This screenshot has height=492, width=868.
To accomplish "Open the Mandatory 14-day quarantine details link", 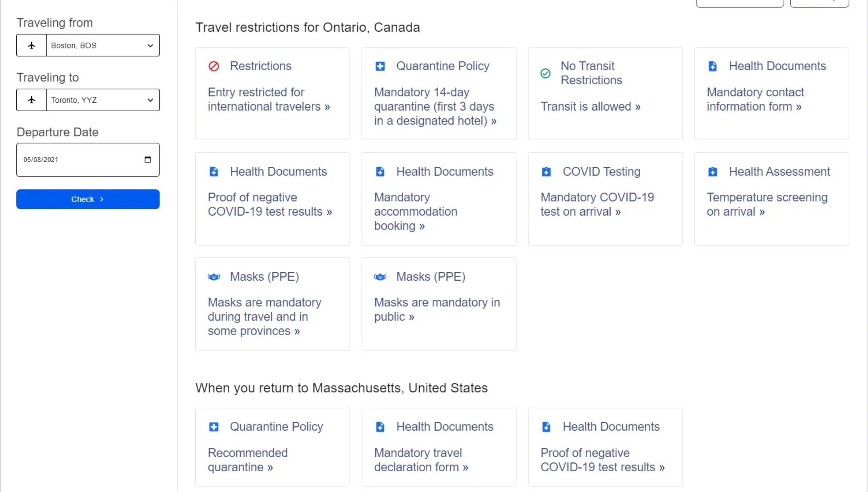I will click(435, 107).
